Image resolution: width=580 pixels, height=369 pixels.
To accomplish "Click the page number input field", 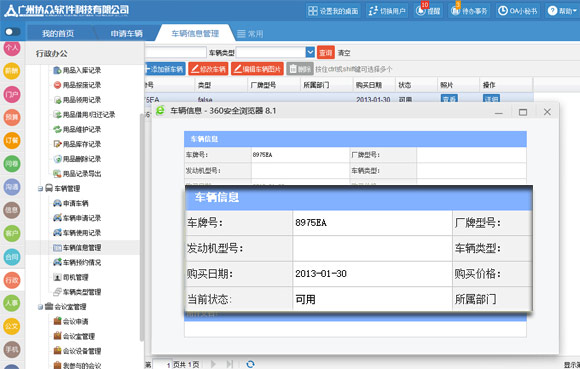I will pos(163,364).
